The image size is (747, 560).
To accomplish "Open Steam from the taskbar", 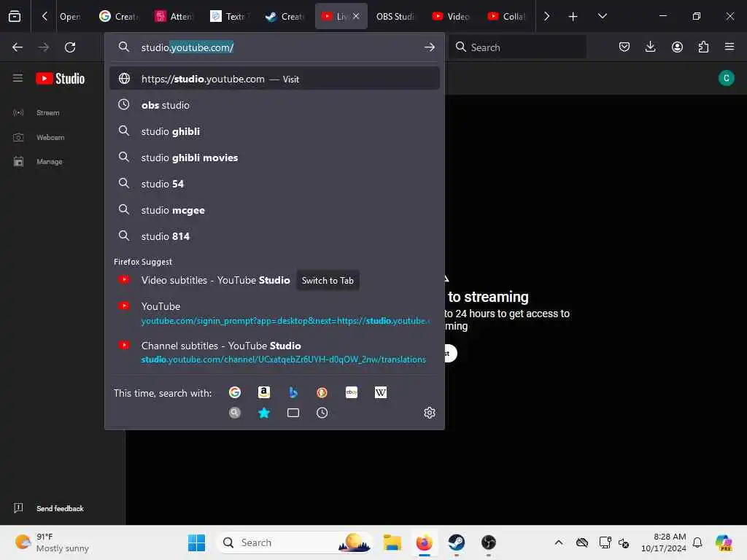I will [x=456, y=542].
